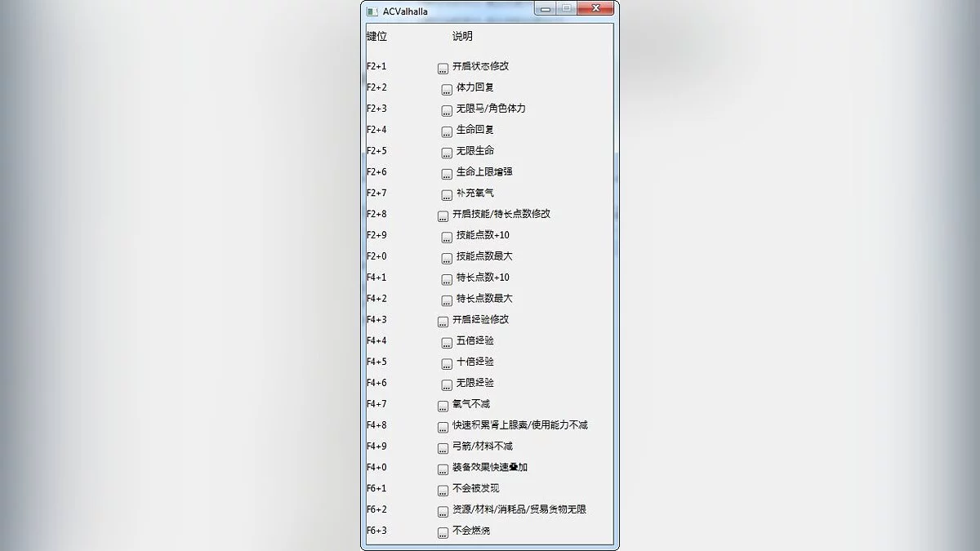
Task: Click the F2+3 hotkey label
Action: 376,109
